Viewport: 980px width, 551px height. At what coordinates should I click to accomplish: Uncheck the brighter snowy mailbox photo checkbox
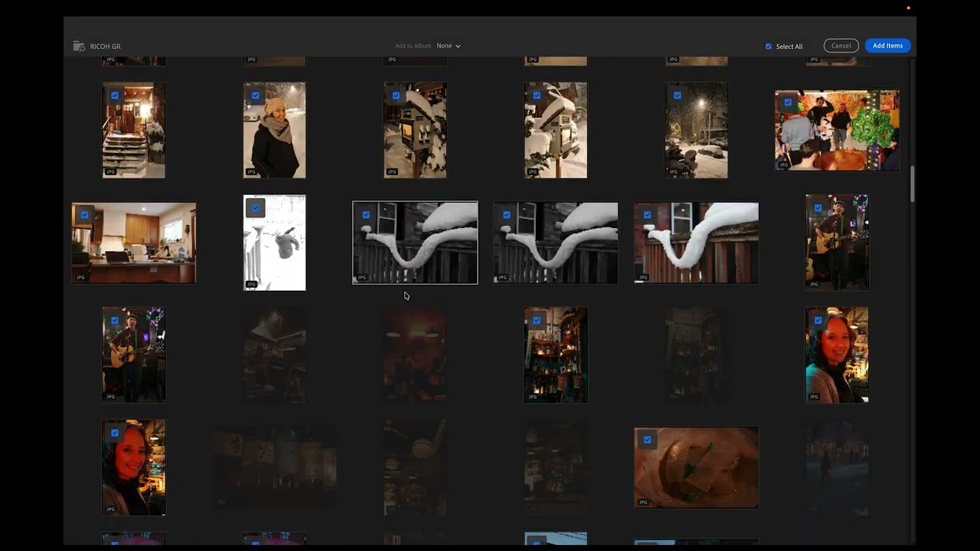[537, 96]
